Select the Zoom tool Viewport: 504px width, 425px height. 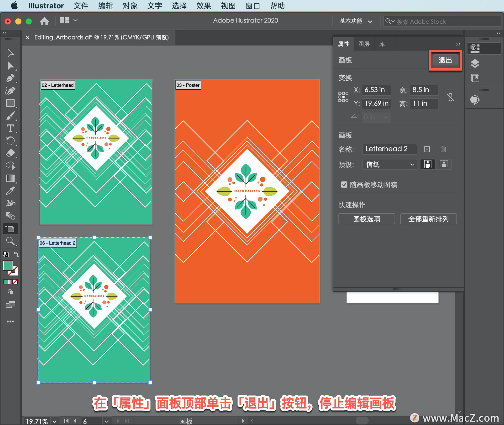10,241
